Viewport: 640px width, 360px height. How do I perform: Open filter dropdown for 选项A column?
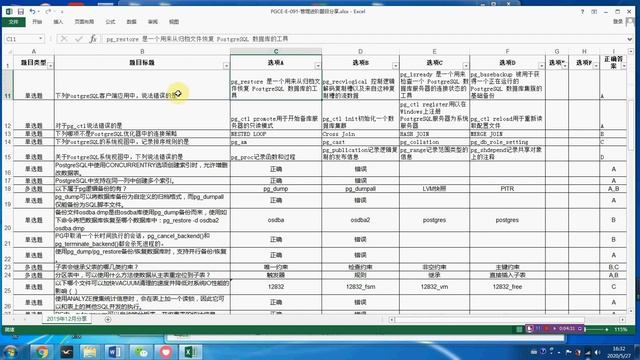click(x=318, y=66)
